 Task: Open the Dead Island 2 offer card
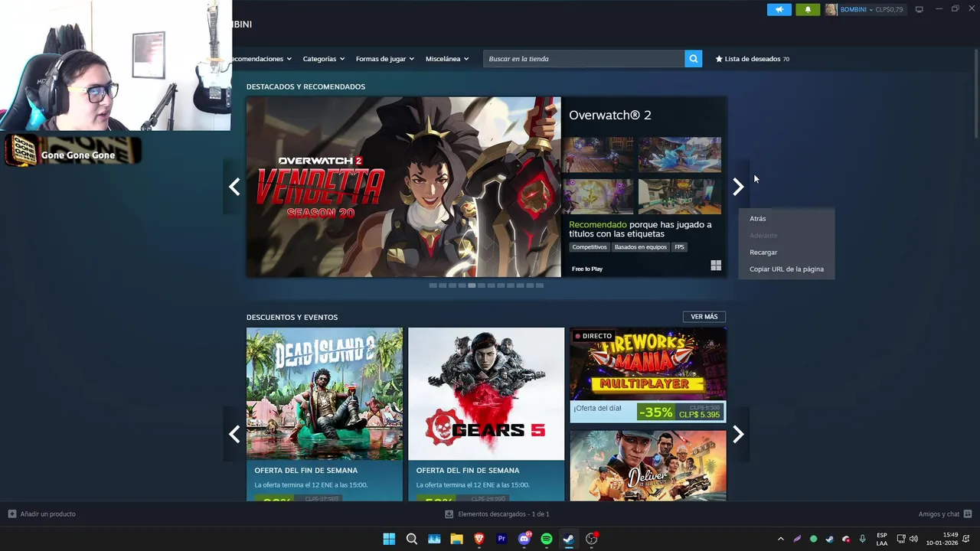coord(325,415)
